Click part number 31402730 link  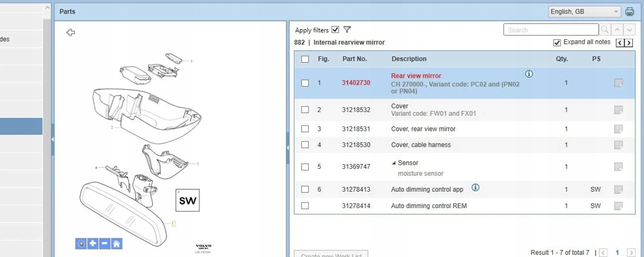(x=356, y=83)
